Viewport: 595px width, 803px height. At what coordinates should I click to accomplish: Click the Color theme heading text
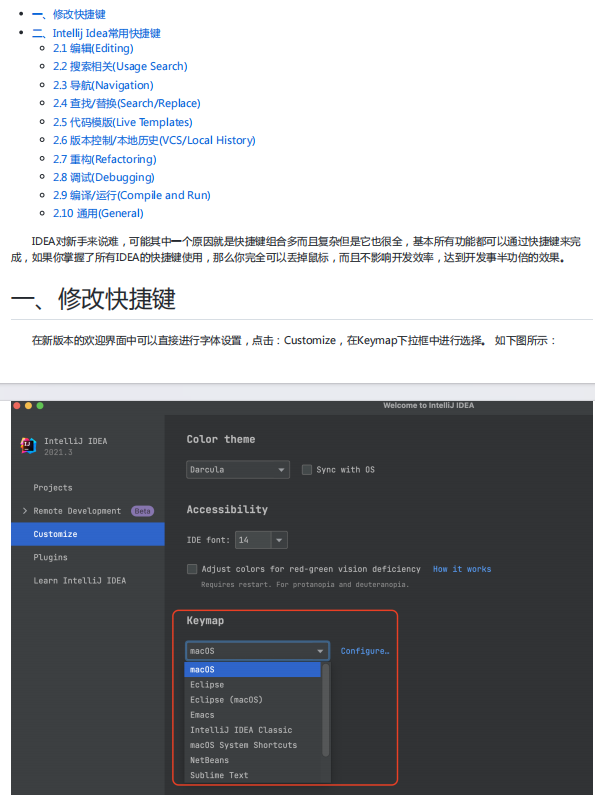coord(221,439)
